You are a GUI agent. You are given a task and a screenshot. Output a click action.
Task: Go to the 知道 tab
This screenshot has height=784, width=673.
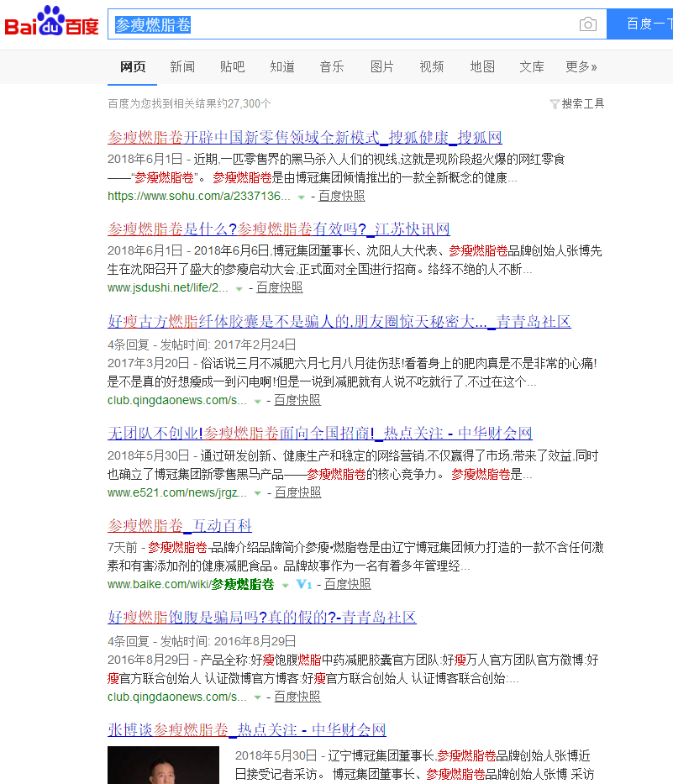[x=282, y=66]
